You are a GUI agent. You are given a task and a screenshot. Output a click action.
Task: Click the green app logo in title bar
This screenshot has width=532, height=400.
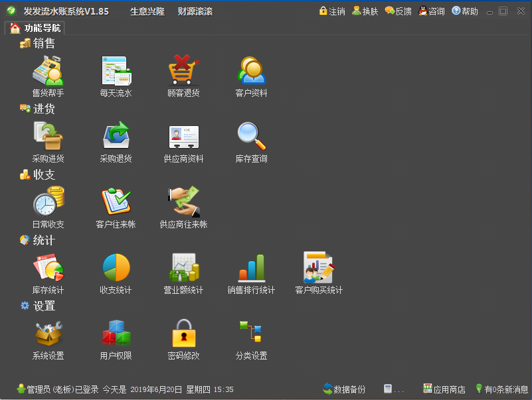click(11, 11)
